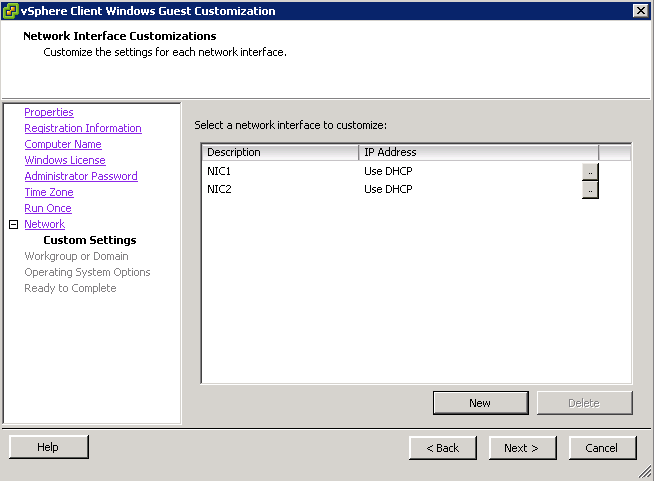
Task: Open Help for this wizard
Action: pos(48,447)
